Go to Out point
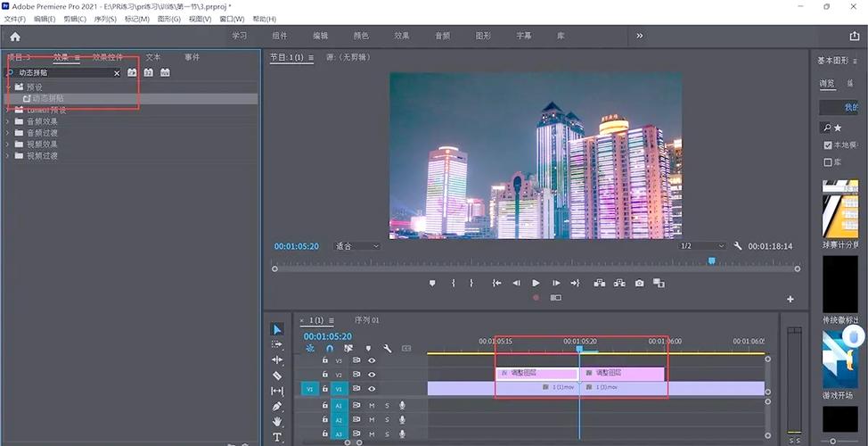 pyautogui.click(x=575, y=283)
